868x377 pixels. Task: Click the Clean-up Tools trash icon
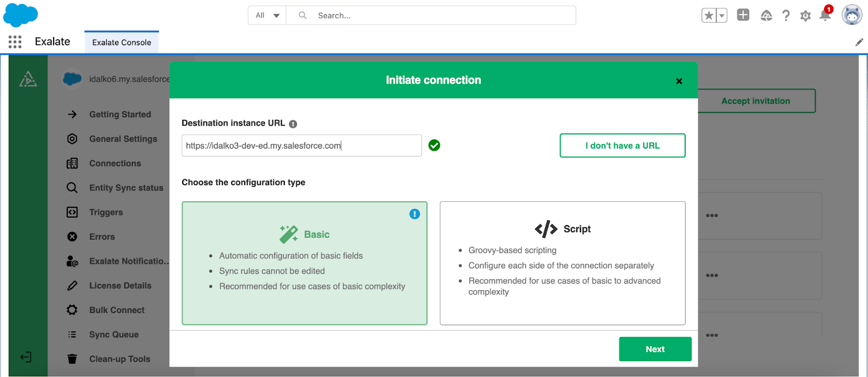click(72, 359)
